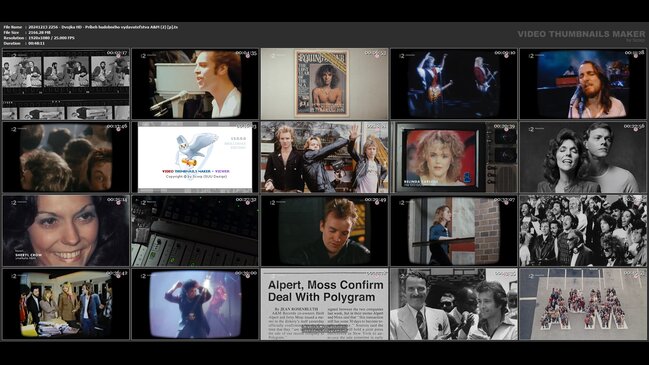Open the mixing console thumbnail
649x365 pixels.
[x=195, y=231]
